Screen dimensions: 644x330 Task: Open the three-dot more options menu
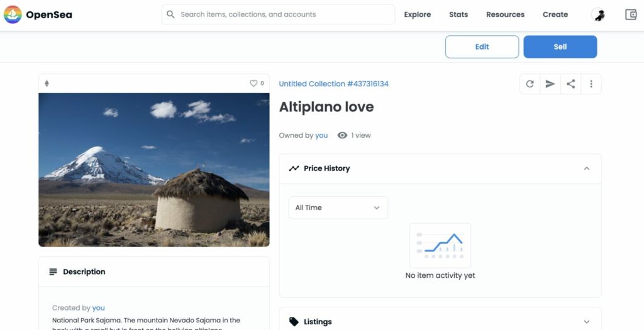(591, 84)
